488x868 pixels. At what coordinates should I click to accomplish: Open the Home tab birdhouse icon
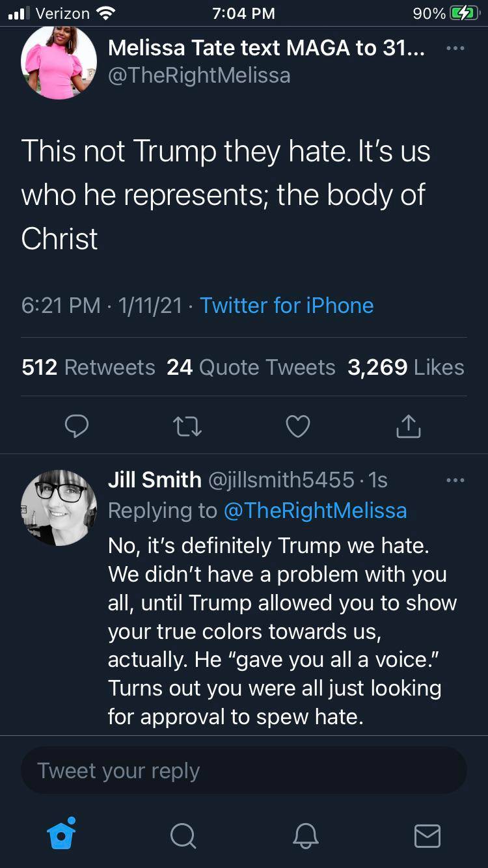pos(62,834)
